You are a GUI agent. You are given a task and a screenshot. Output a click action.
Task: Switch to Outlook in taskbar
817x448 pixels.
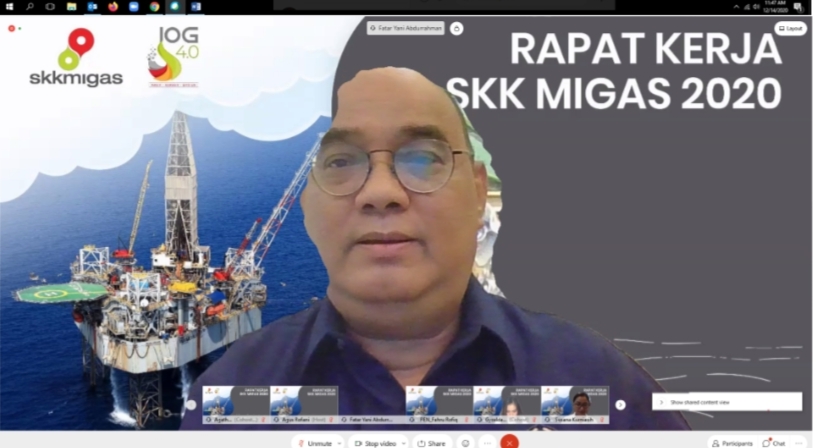pos(92,7)
